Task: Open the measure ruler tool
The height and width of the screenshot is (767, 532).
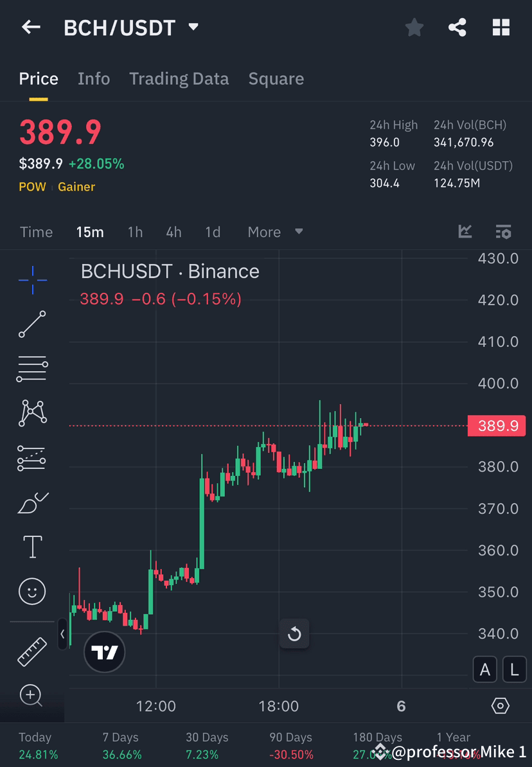Action: (x=32, y=651)
